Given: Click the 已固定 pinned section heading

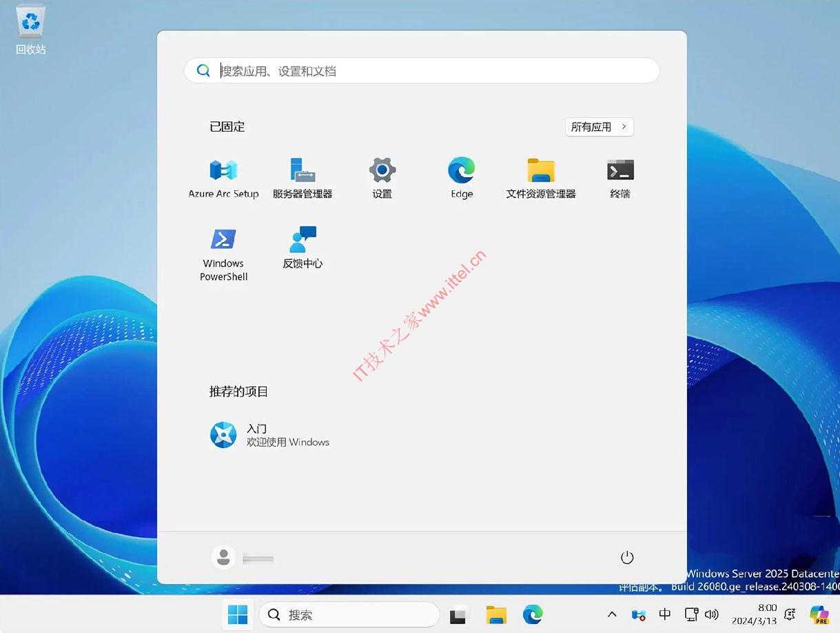Looking at the screenshot, I should point(227,127).
